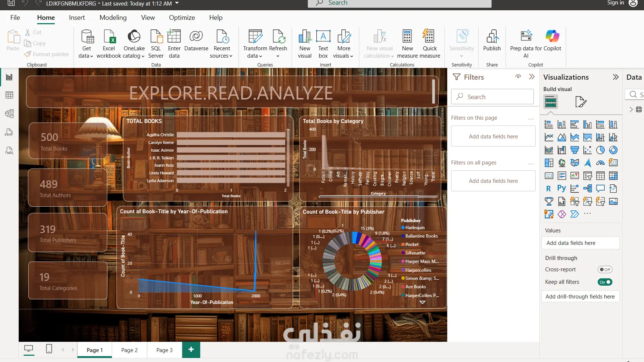Insert a Donut chart visual
This screenshot has width=644, height=362.
click(613, 150)
